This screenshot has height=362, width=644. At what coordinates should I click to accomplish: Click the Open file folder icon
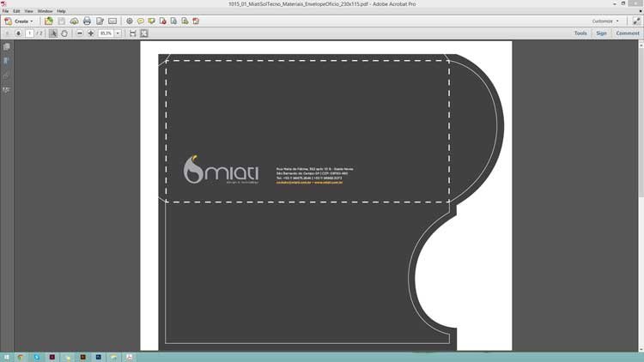[49, 21]
